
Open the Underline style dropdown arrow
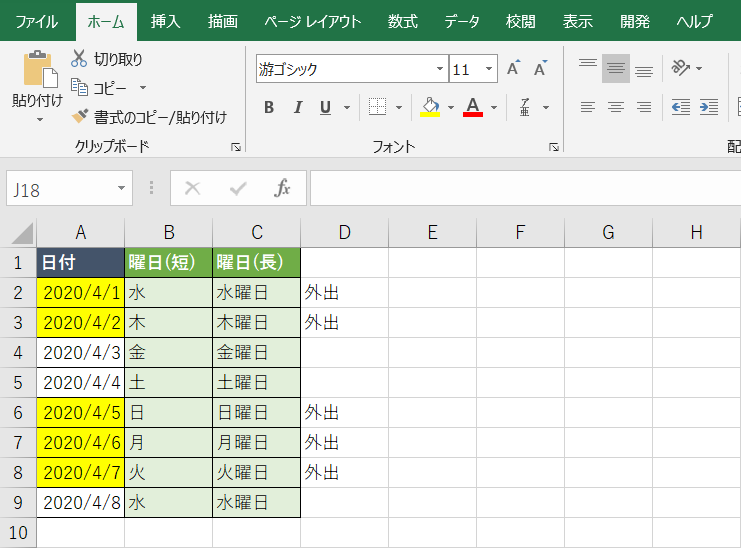(347, 107)
